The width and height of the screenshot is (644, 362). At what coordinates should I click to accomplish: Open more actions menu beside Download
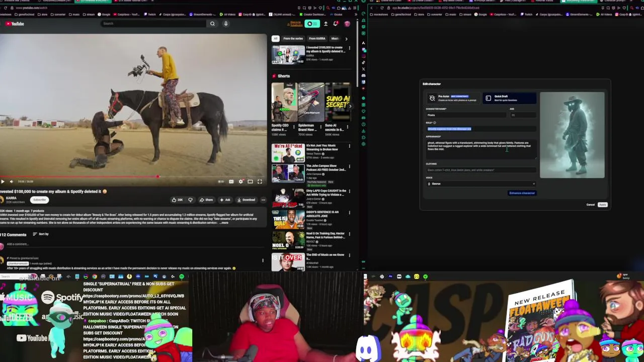click(x=263, y=200)
